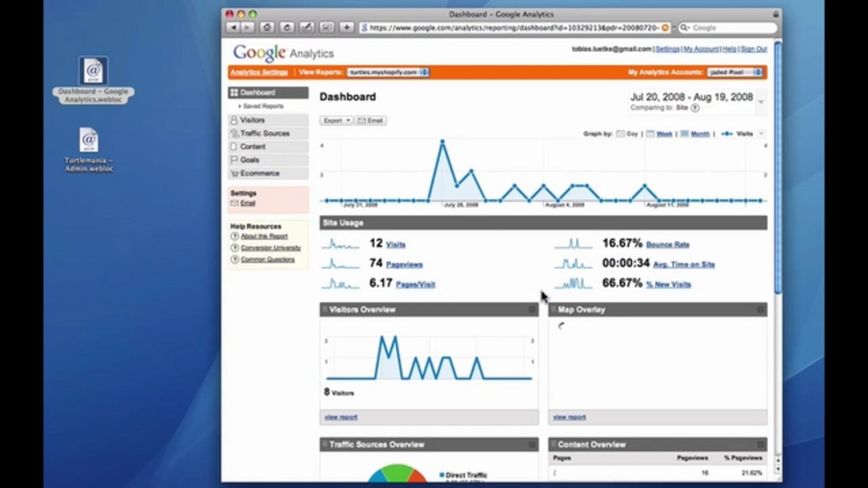The image size is (868, 488).
Task: Open the My Analytics Accounts dropdown
Action: [735, 72]
